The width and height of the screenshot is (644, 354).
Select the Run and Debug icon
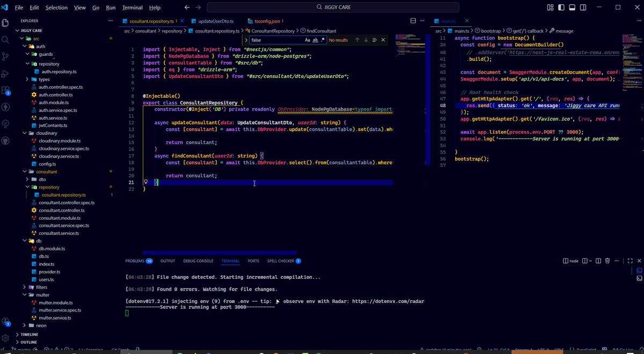click(6, 74)
